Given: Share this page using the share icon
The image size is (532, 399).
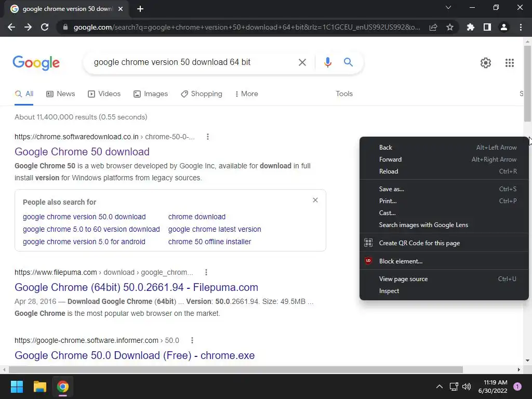Looking at the screenshot, I should click(x=433, y=27).
